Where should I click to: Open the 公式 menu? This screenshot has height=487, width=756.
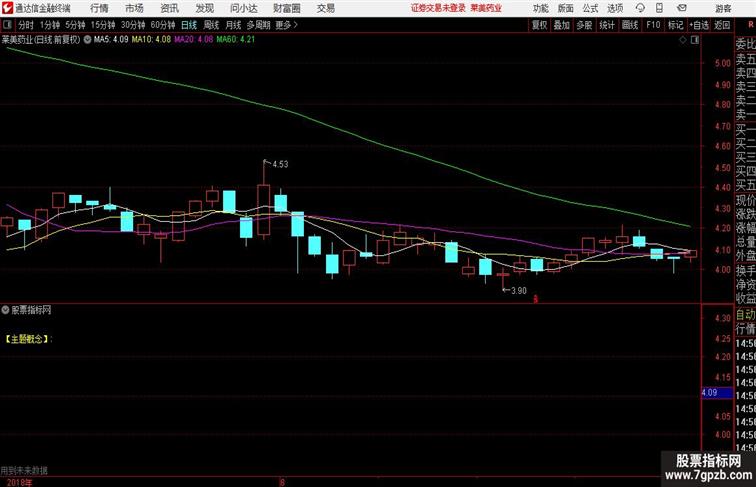tap(590, 8)
